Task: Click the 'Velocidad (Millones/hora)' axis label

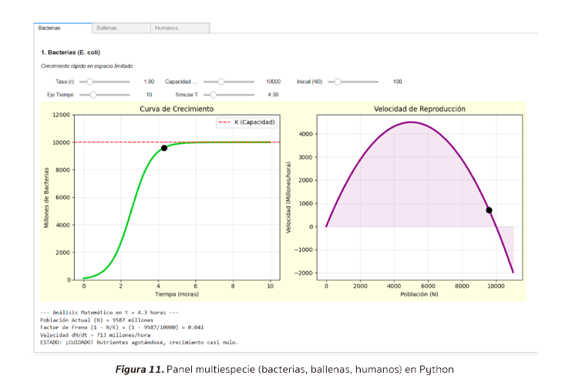Action: coord(288,197)
